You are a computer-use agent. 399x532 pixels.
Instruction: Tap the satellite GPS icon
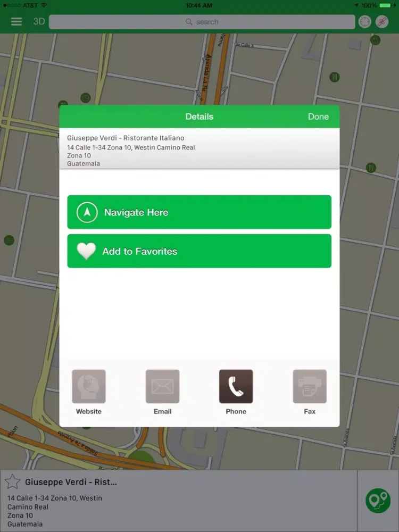382,22
